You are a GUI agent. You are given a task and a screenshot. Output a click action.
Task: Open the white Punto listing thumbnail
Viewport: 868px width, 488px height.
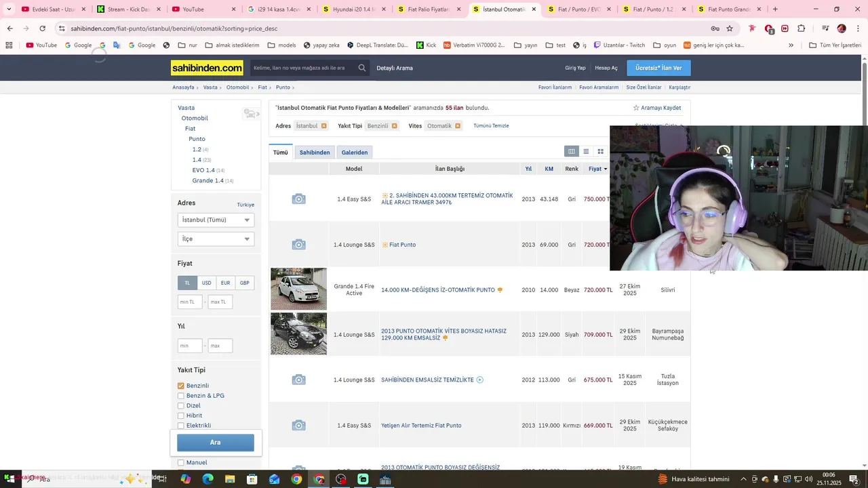(298, 289)
